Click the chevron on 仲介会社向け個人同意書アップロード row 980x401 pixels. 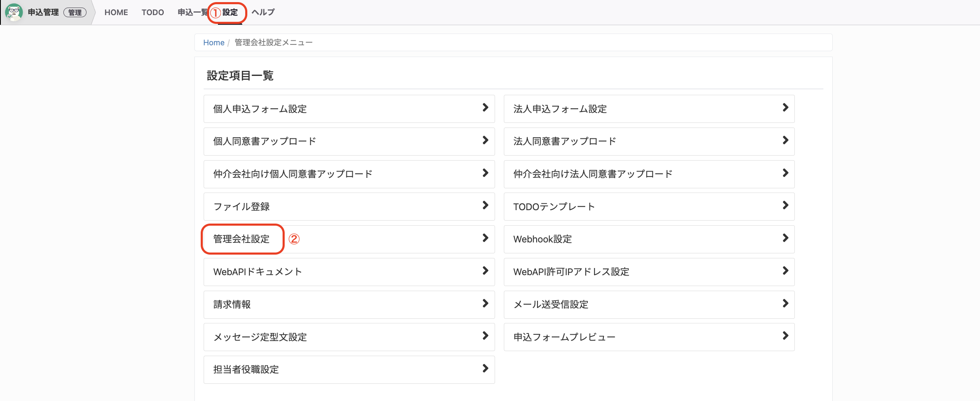click(x=485, y=173)
